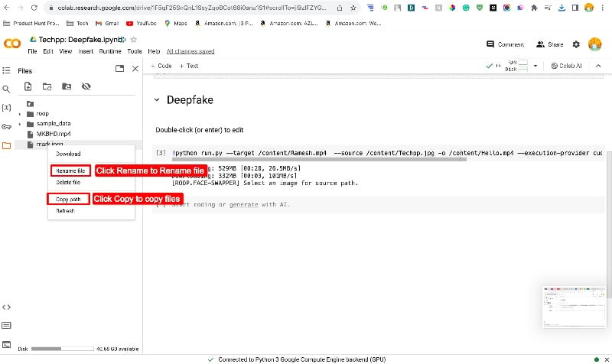Open the variables {x} sidebar icon

[6, 107]
